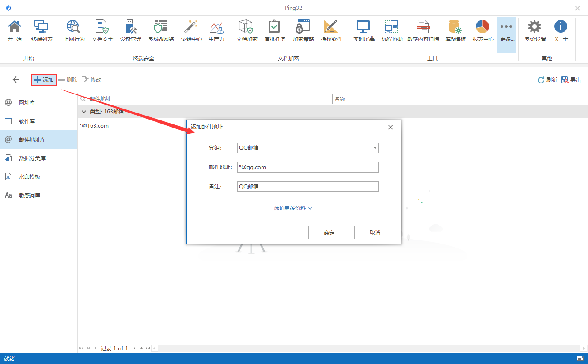The image size is (588, 364).
Task: Open the 分组 dropdown showing QQ邮箱
Action: [x=307, y=148]
